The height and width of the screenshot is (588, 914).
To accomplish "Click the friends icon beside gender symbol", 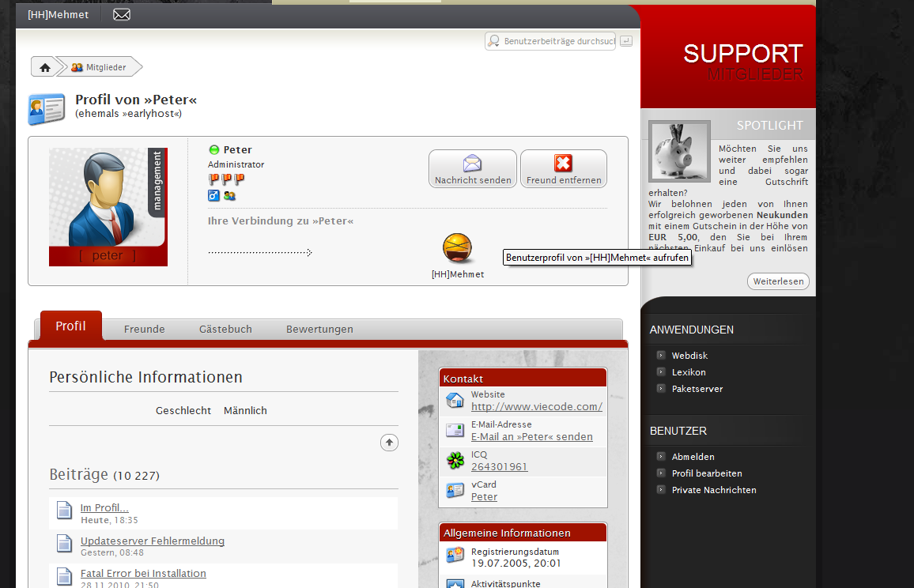I will (229, 195).
